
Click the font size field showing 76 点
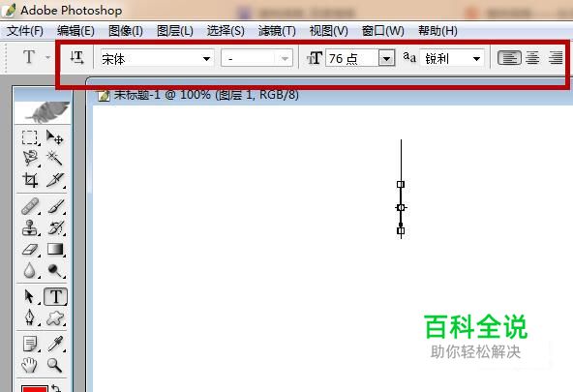click(352, 58)
